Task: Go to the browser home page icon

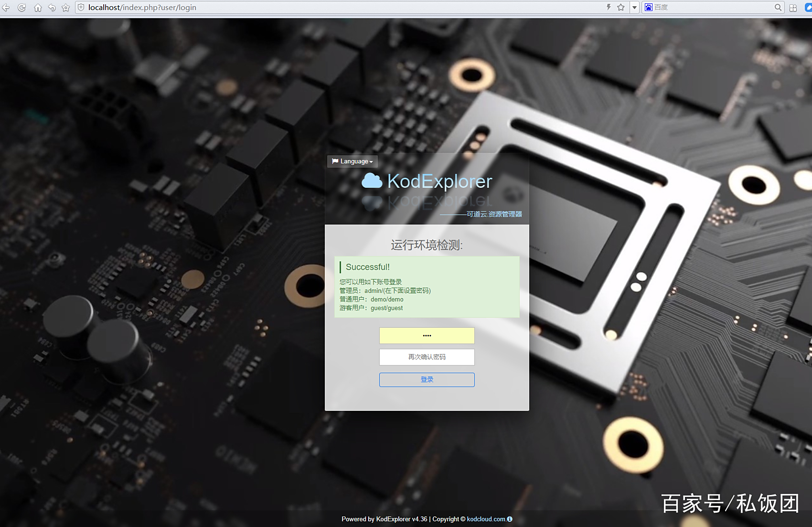Action: point(38,8)
